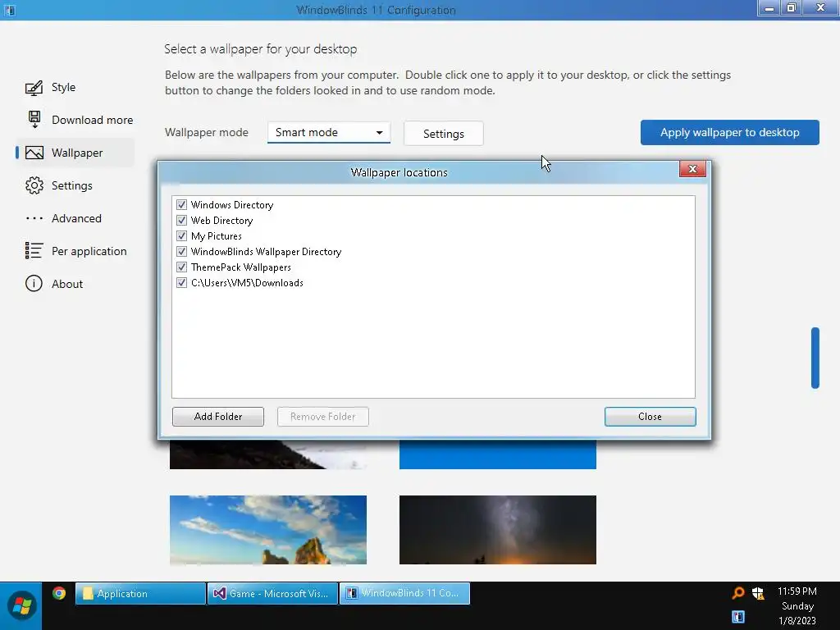The height and width of the screenshot is (630, 840).
Task: Click the security shield tray icon
Action: point(758,592)
